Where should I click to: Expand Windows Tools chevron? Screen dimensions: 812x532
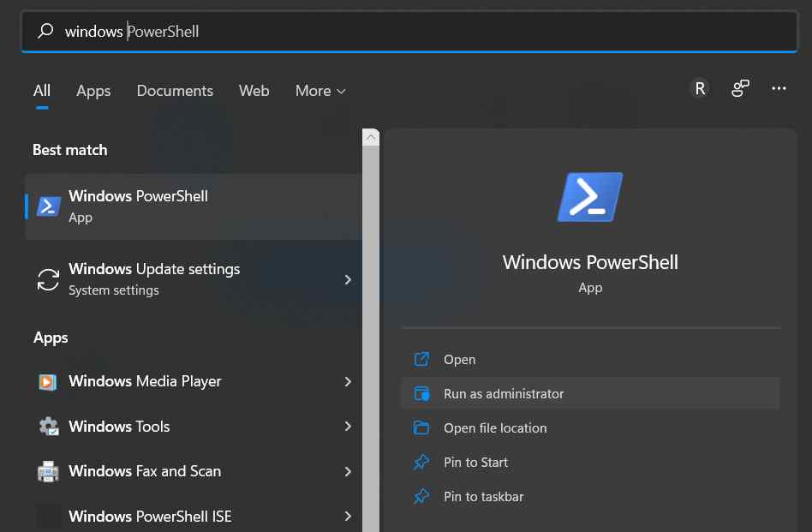click(348, 427)
